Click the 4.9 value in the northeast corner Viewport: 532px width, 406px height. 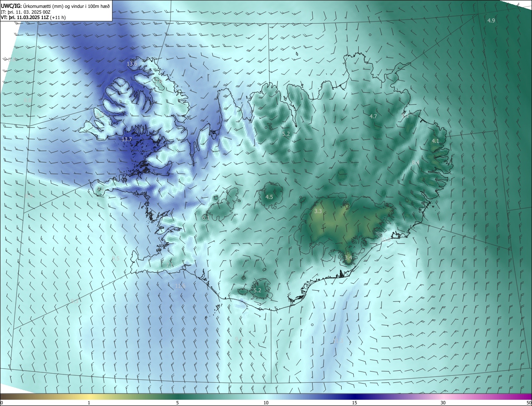coord(491,20)
